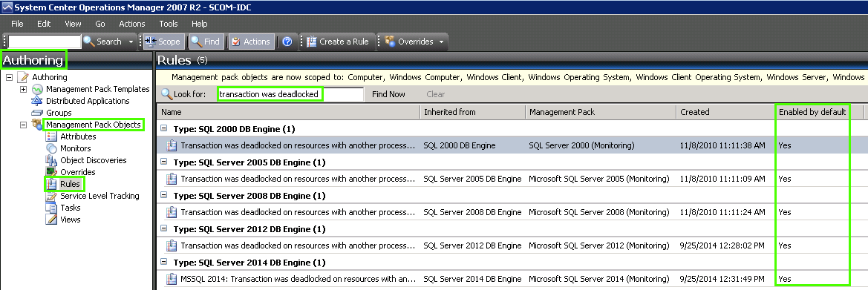Open the blue Help question-mark icon
Image resolution: width=868 pixels, height=290 pixels.
pos(287,42)
